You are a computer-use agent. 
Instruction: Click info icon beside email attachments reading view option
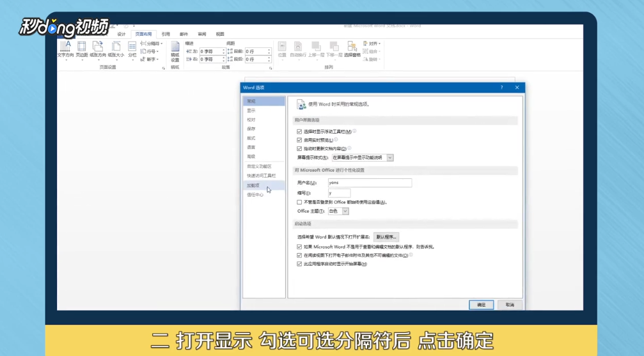coord(411,255)
